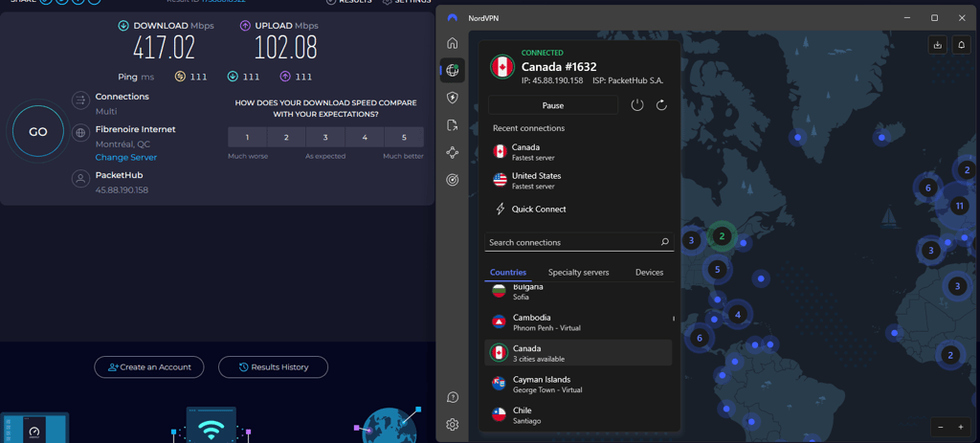Image resolution: width=980 pixels, height=443 pixels.
Task: Open the Meshnet sidebar icon
Action: coord(453,152)
